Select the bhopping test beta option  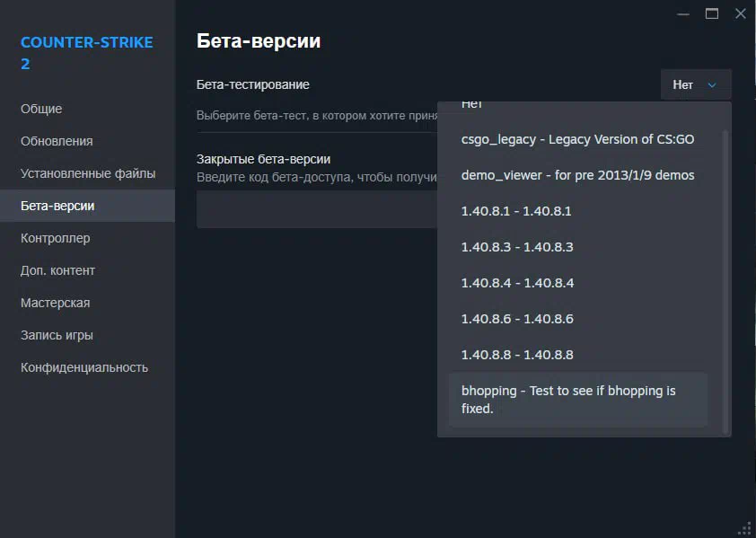[578, 400]
